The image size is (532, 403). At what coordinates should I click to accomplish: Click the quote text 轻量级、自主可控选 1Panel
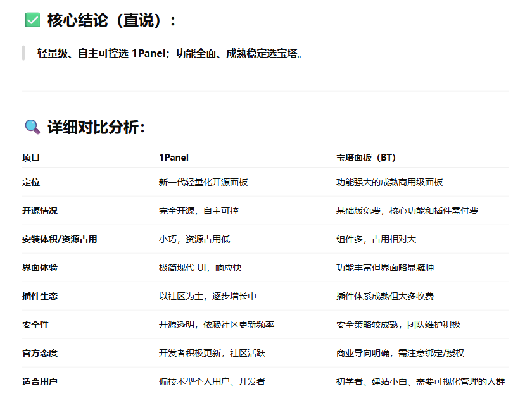click(x=101, y=53)
